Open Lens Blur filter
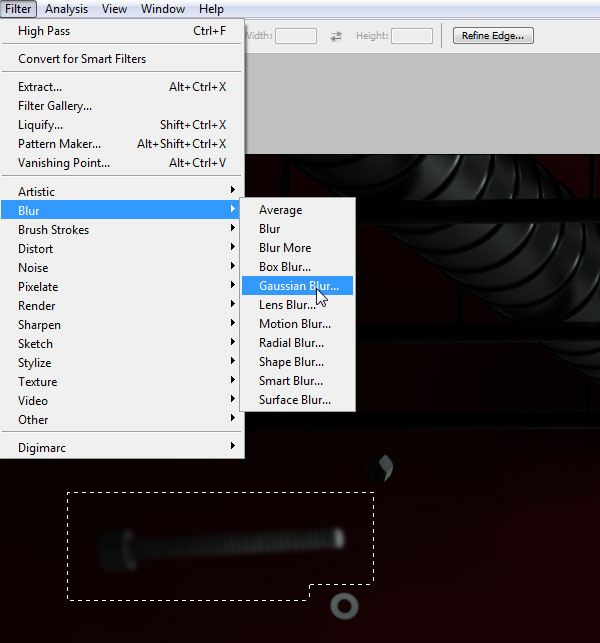Image resolution: width=600 pixels, height=643 pixels. point(297,305)
